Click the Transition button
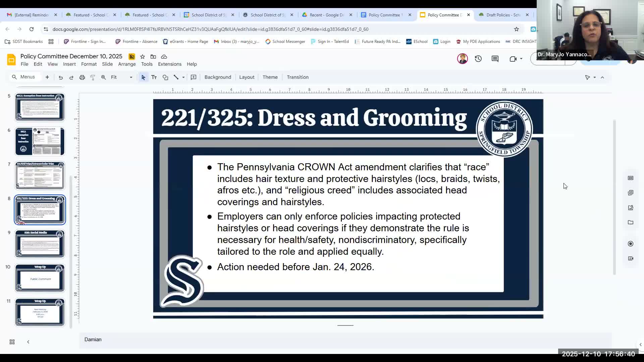644x362 pixels. coord(298,77)
